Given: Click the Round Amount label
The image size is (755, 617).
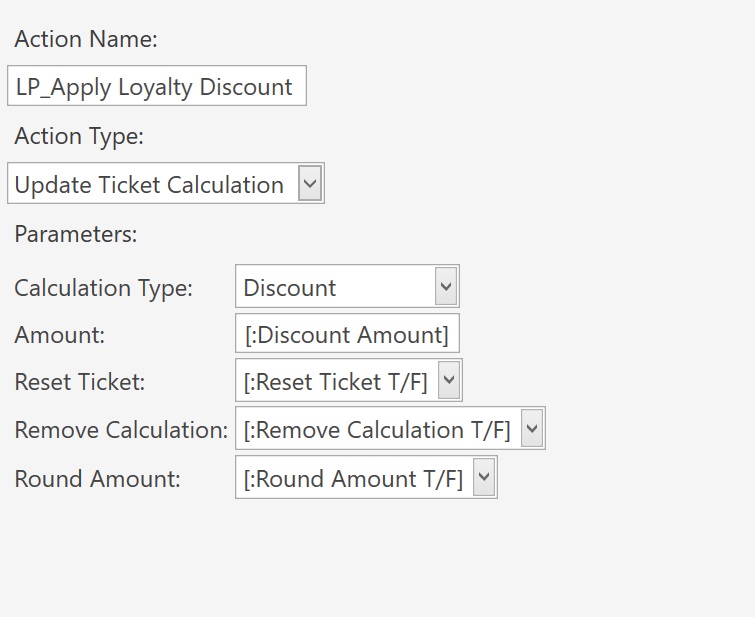Looking at the screenshot, I should [x=98, y=479].
